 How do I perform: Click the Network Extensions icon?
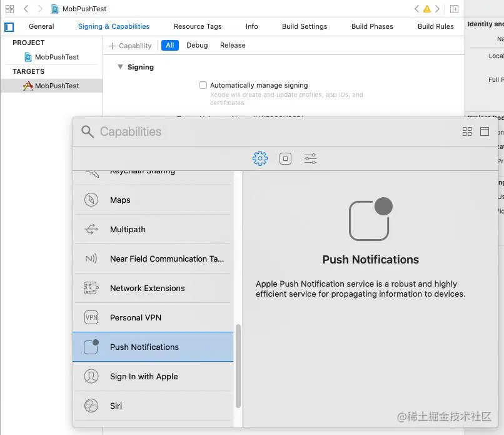coord(91,288)
